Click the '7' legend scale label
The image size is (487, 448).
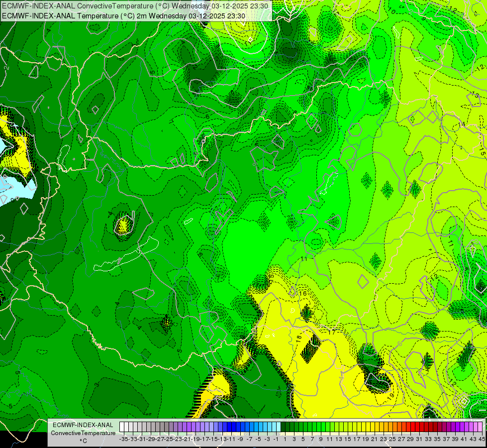pos(312,439)
